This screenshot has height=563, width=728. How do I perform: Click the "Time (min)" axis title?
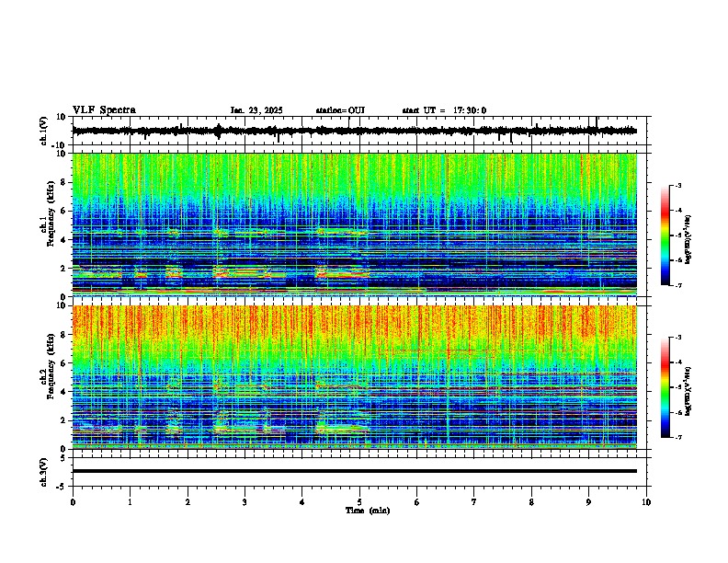pos(368,511)
